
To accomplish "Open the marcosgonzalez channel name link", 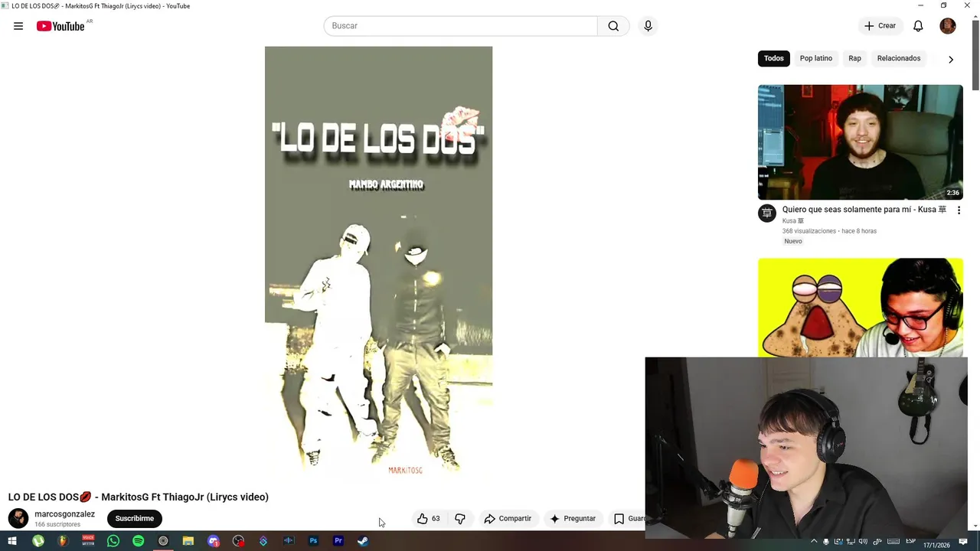I will pos(64,514).
